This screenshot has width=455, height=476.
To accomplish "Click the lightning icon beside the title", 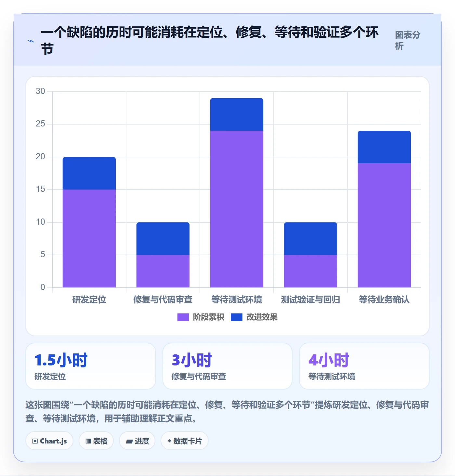I will [31, 41].
